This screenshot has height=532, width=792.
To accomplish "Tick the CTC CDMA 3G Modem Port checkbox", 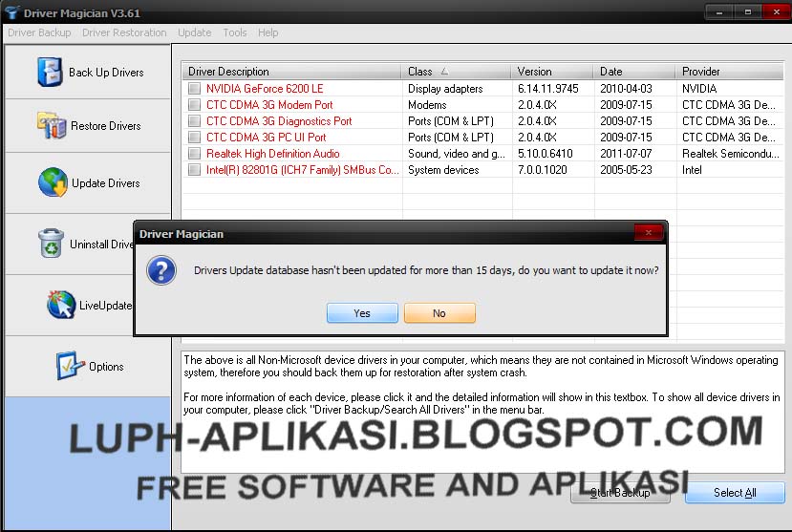I will point(194,104).
